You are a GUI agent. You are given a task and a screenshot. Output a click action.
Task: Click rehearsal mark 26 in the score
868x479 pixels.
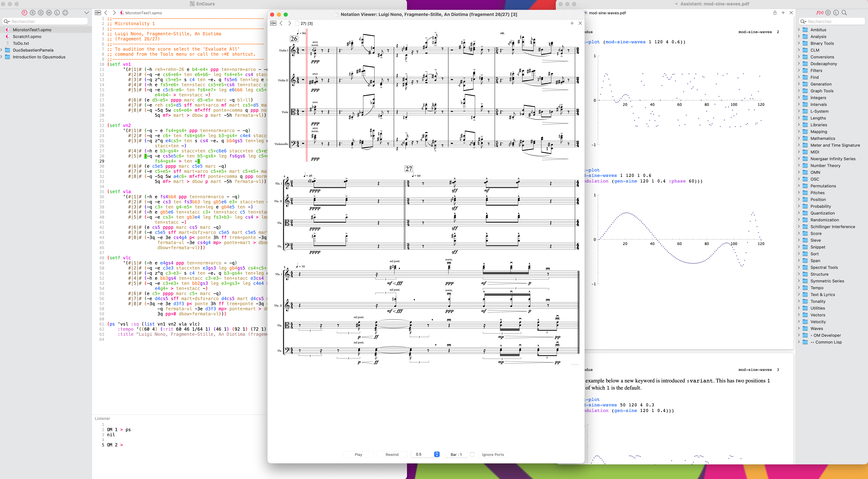[294, 39]
